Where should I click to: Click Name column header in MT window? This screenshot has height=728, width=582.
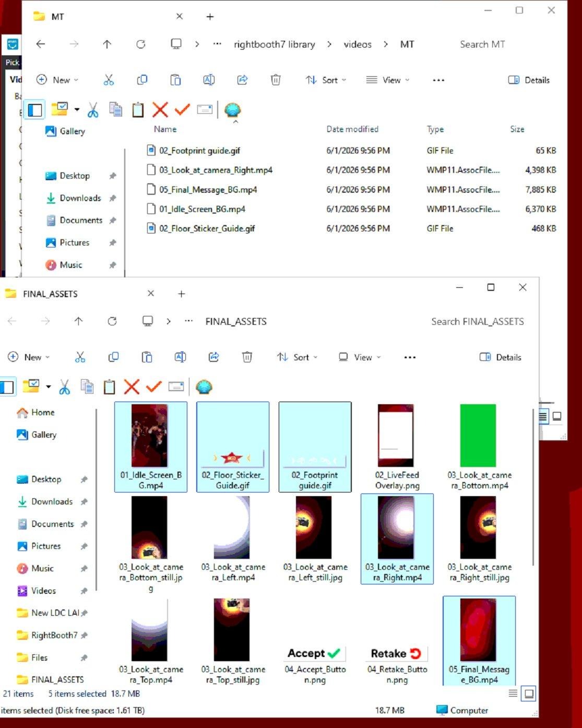coord(165,129)
